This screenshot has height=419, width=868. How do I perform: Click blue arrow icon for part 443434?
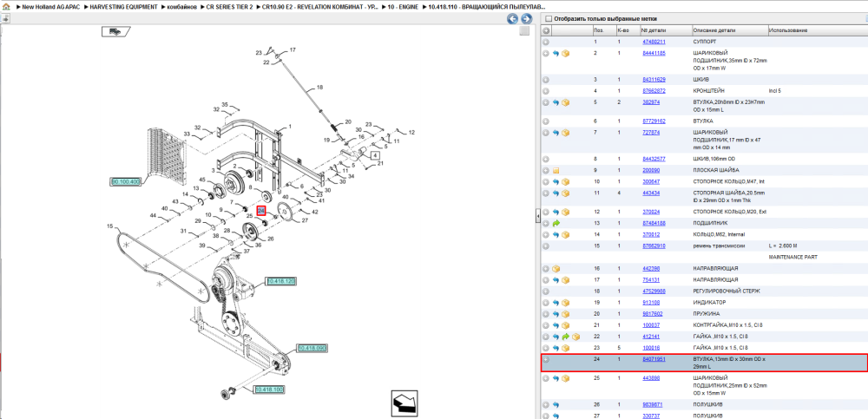coord(556,193)
